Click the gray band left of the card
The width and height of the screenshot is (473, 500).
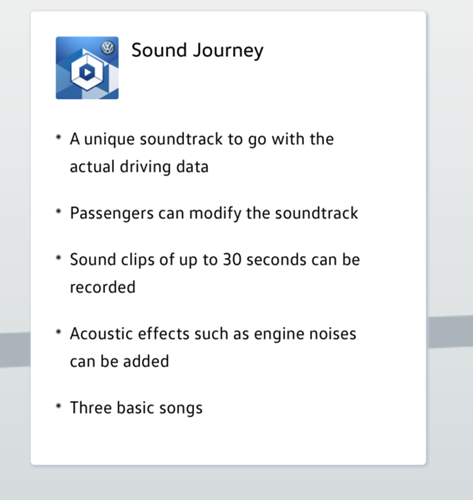click(x=15, y=350)
